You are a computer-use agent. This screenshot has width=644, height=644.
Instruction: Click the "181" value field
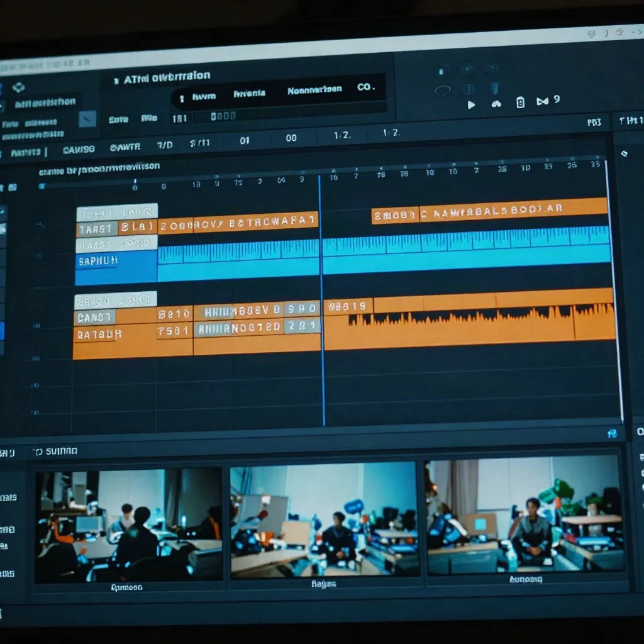[x=179, y=119]
